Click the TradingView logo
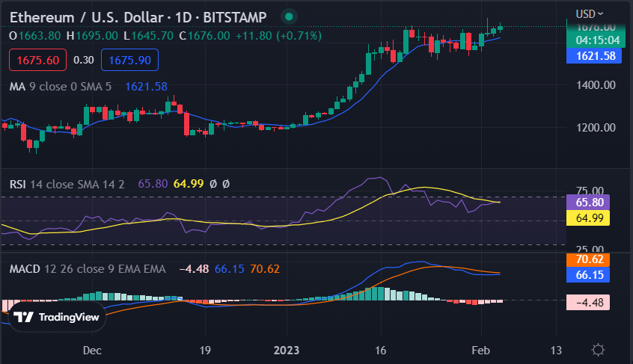Viewport: 633px width, 364px height. tap(57, 317)
